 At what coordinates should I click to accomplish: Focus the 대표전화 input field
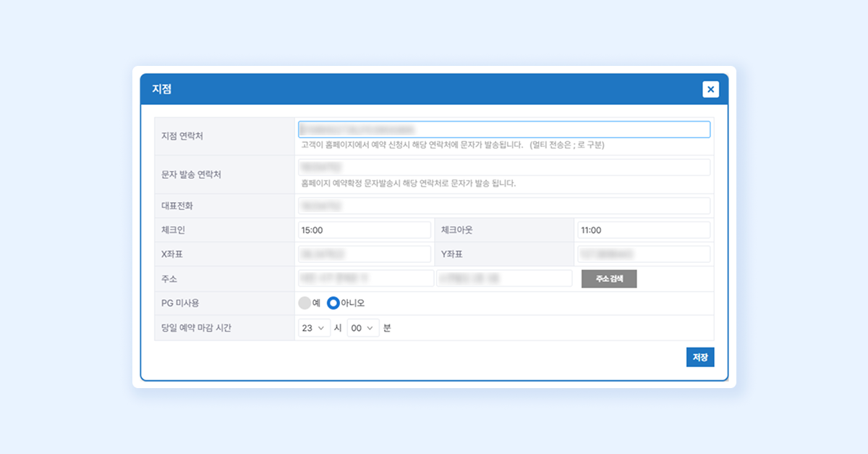pos(504,206)
